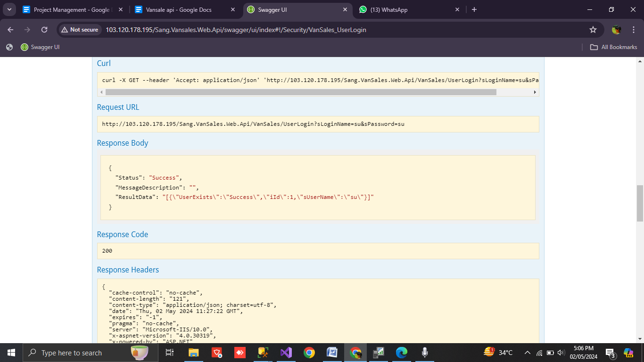Bookmark this page with the star icon
The width and height of the screenshot is (644, 362).
(x=593, y=30)
